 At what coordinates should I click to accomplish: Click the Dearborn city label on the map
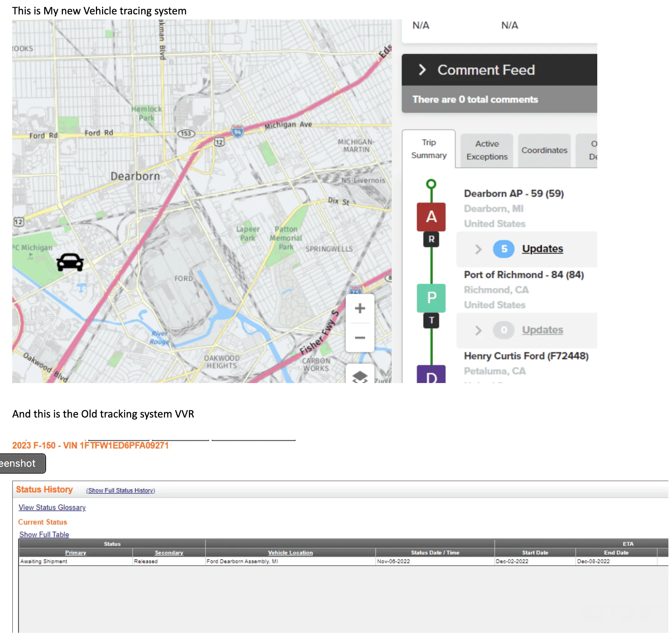(135, 176)
